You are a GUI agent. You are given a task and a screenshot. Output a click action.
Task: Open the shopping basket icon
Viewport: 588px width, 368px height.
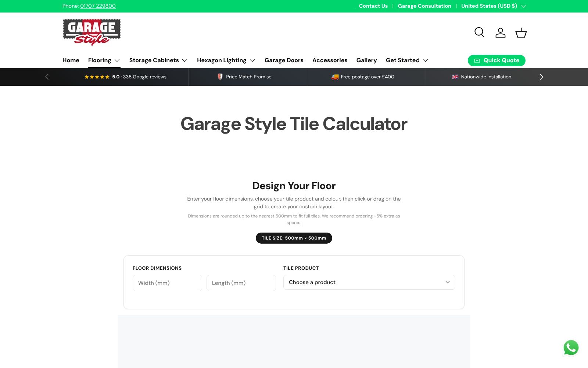(x=521, y=32)
